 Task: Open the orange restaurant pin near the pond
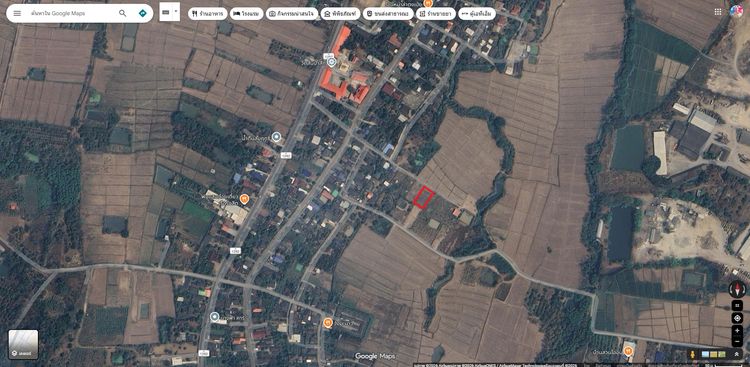(328, 323)
